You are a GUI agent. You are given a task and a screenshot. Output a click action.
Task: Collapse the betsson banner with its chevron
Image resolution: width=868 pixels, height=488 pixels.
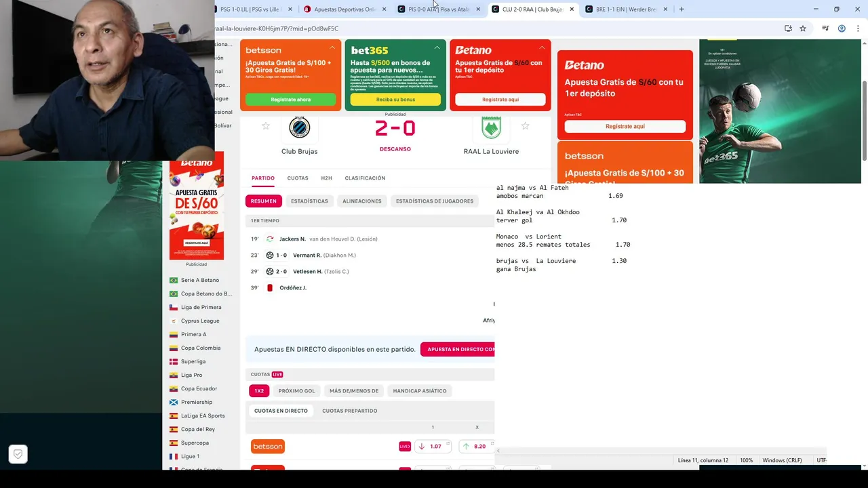332,48
